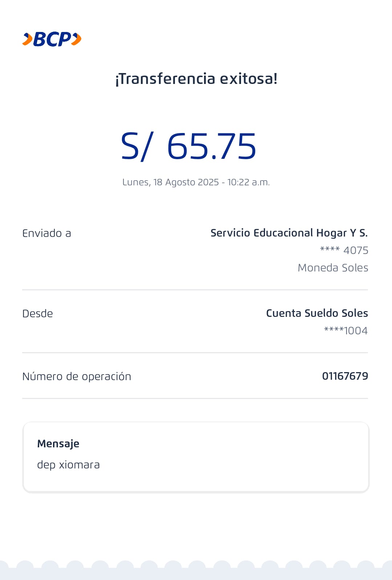Select the date Lunes, 18 Agosto 2025
The height and width of the screenshot is (580, 392).
(171, 182)
